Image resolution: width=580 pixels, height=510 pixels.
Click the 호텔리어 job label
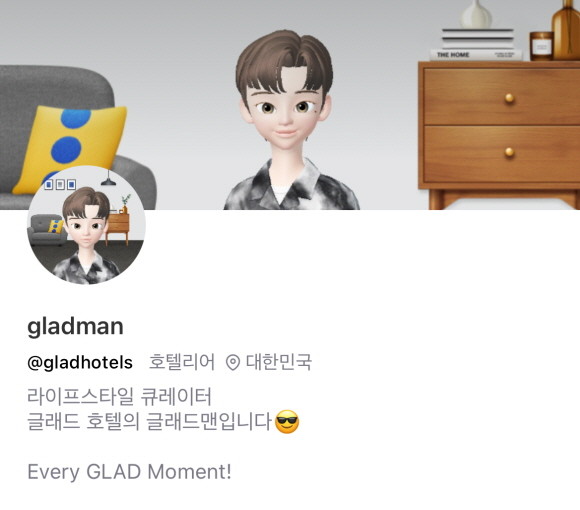click(x=181, y=362)
